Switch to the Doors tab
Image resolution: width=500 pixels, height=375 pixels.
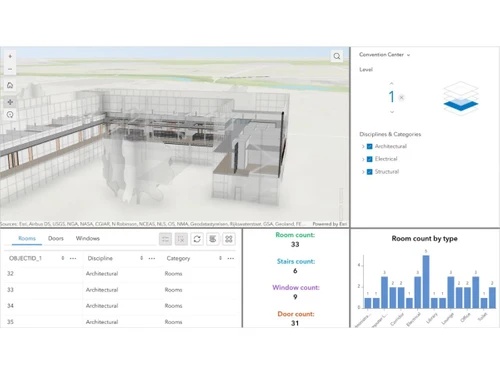pyautogui.click(x=56, y=238)
